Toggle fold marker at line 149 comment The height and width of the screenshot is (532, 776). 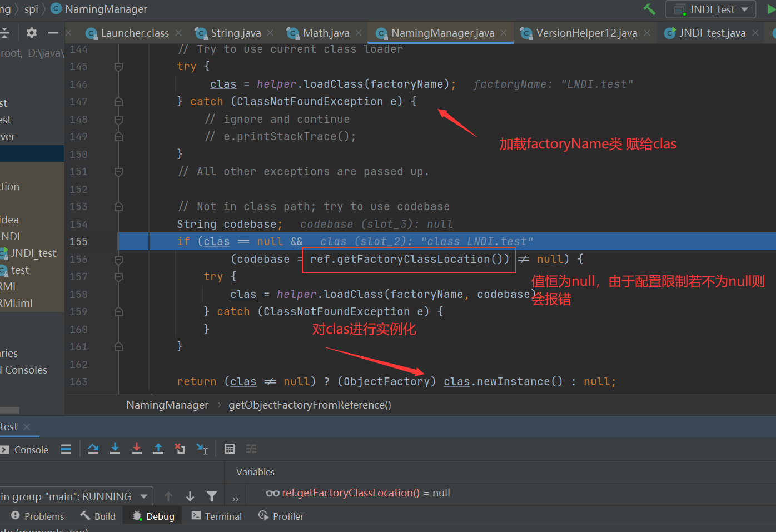(x=118, y=137)
